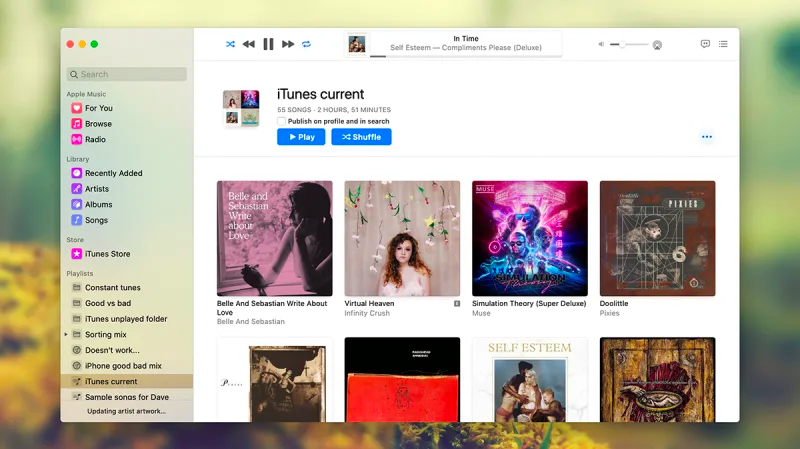
Task: Click the Pixies artist name under Doolittle
Action: point(609,313)
